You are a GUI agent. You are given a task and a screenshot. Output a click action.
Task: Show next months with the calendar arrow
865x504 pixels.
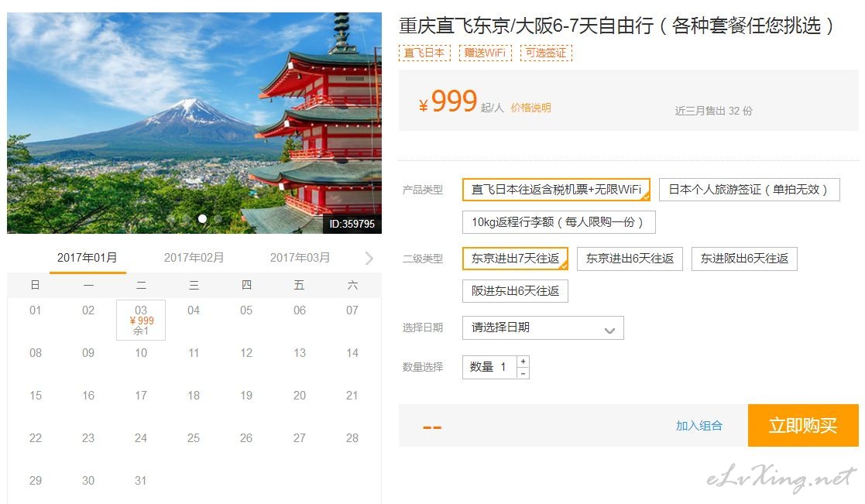[369, 258]
